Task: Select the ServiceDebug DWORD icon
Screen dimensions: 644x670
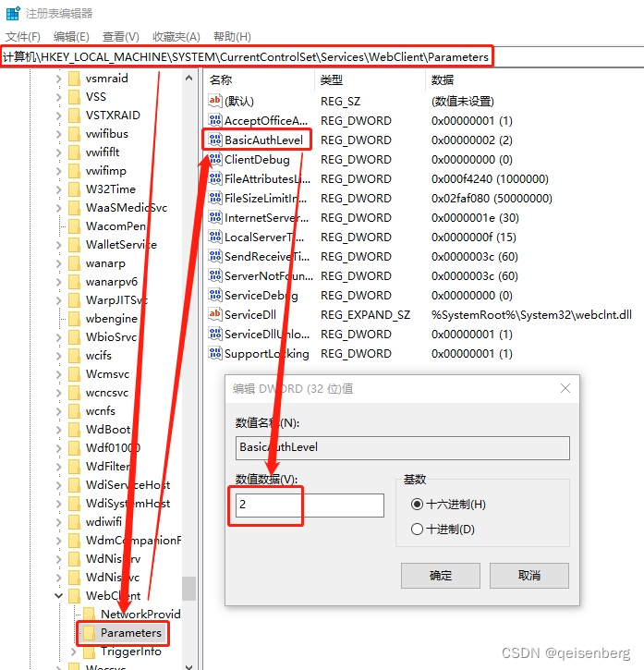Action: coord(215,295)
